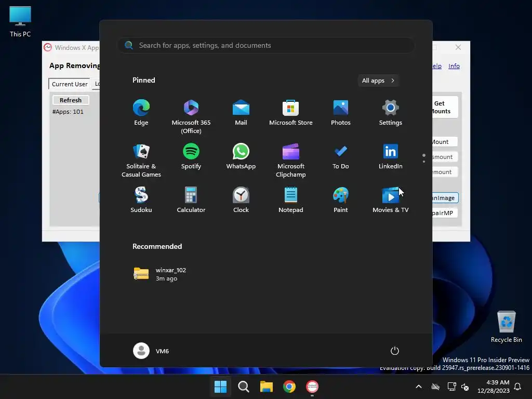Open Paint
The height and width of the screenshot is (399, 532).
tap(341, 200)
